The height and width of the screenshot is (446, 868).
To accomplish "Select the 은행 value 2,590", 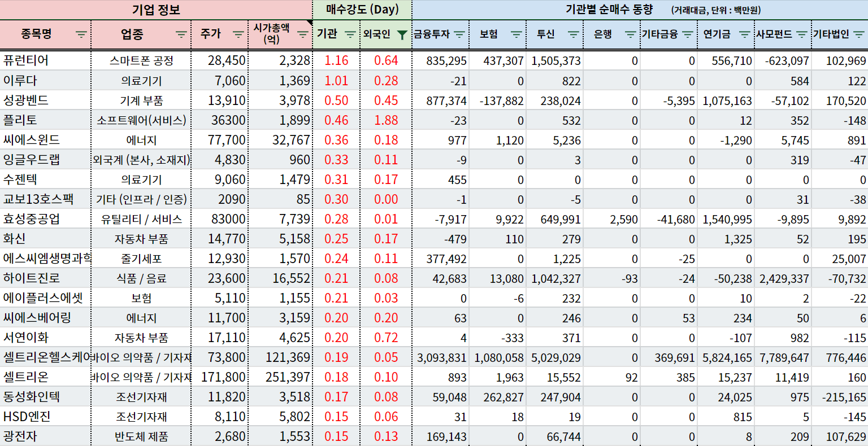I will tap(612, 218).
